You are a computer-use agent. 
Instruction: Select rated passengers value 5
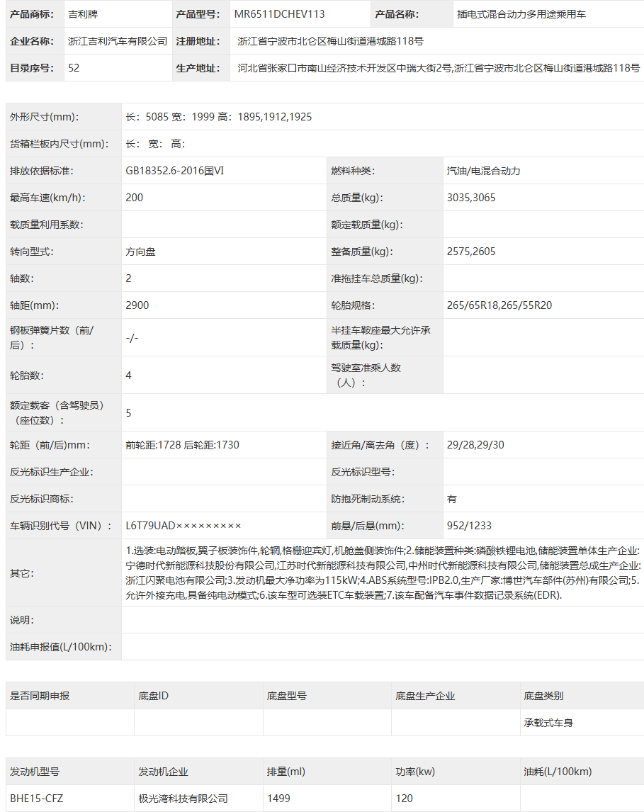click(x=128, y=413)
